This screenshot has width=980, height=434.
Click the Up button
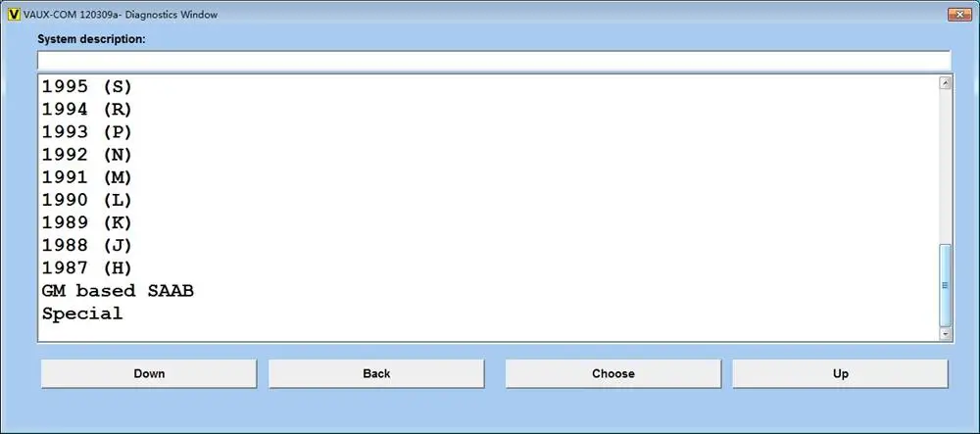840,373
